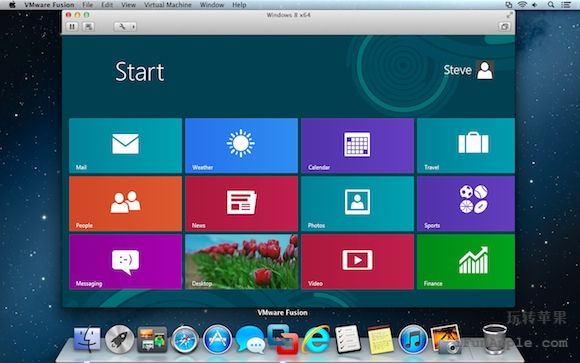This screenshot has width=580, height=363.
Task: Open Spotlight search magnifier
Action: tap(551, 5)
